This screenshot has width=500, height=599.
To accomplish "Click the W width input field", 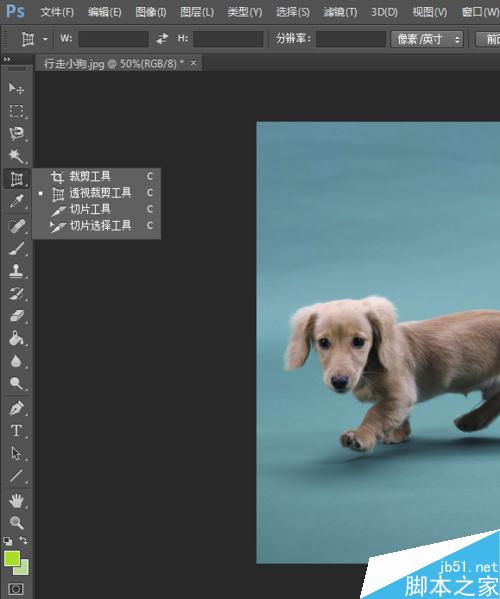I will (x=113, y=39).
